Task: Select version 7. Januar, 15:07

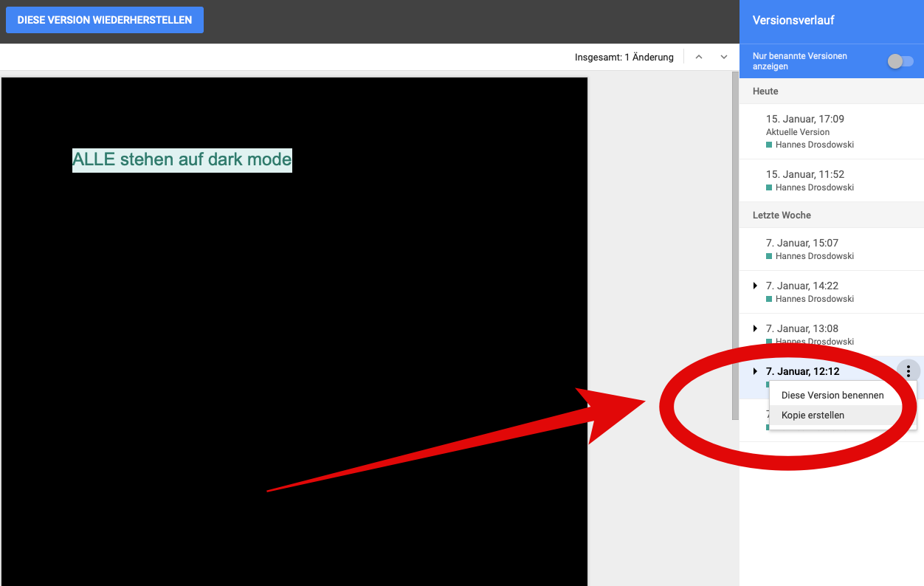Action: 832,249
